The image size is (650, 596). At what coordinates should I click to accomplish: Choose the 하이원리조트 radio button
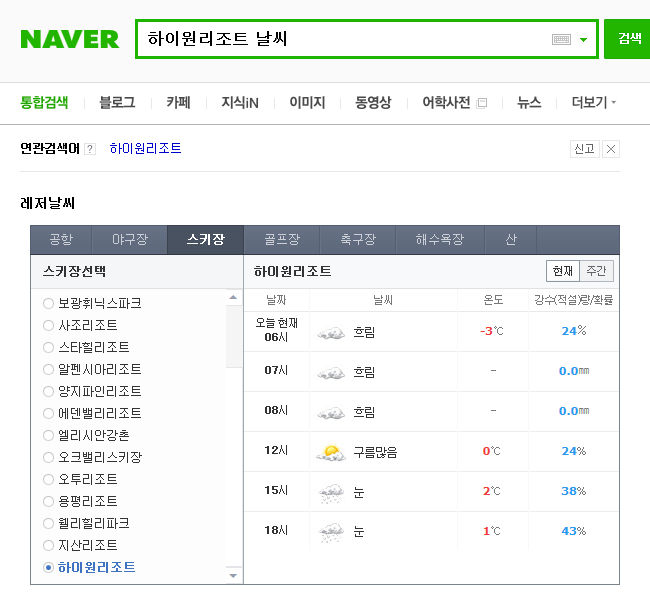pyautogui.click(x=49, y=567)
